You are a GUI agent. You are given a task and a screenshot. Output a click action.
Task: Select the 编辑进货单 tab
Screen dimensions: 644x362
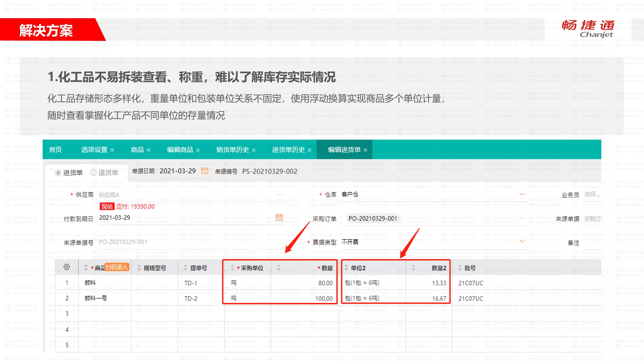point(344,150)
